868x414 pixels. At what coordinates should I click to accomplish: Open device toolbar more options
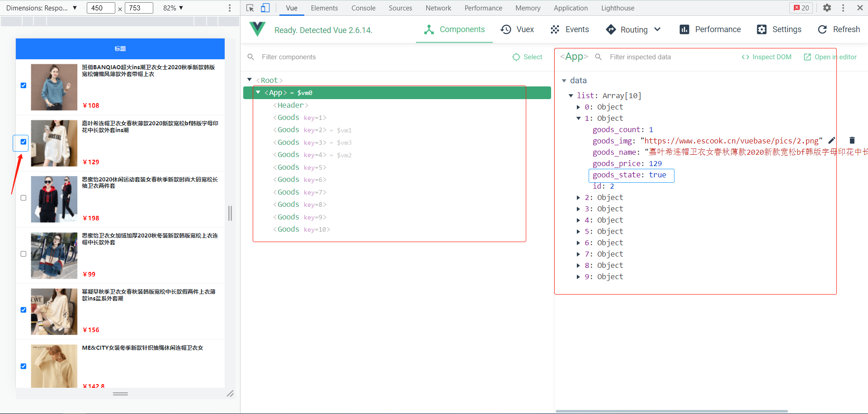point(230,8)
